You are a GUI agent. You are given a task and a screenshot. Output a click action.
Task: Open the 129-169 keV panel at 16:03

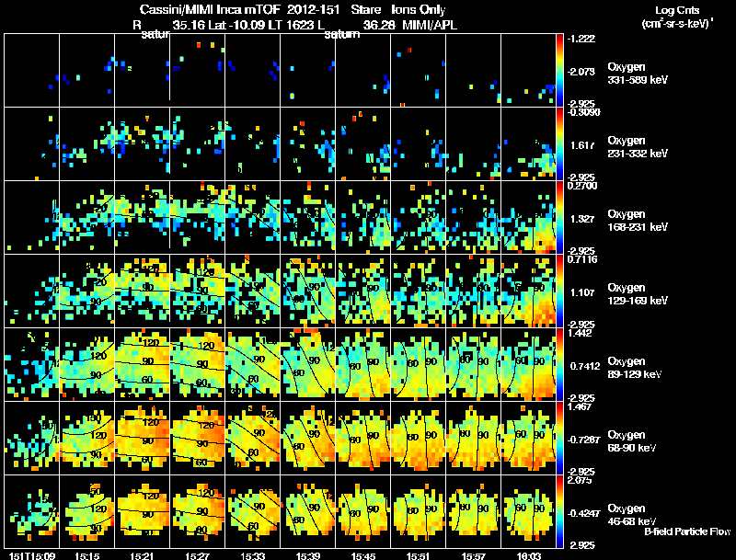(x=528, y=291)
